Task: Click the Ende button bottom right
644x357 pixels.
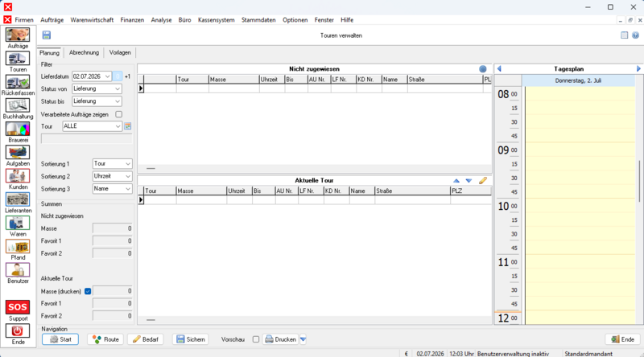Action: click(622, 339)
